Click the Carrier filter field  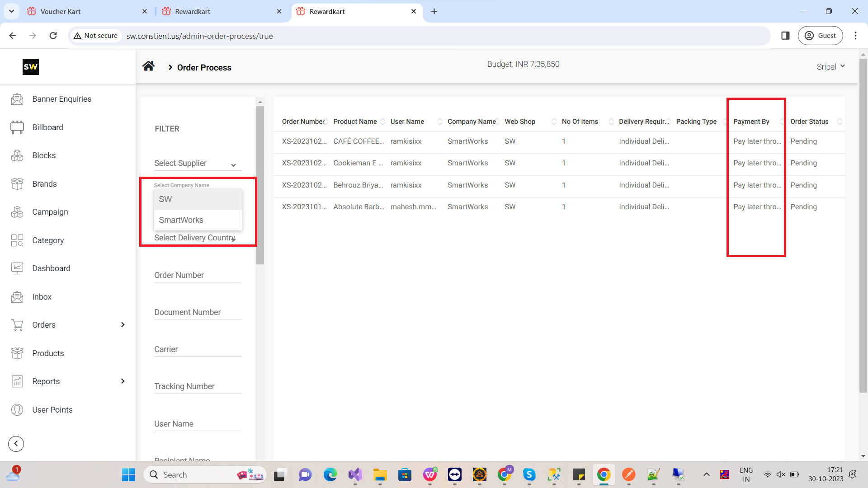(198, 349)
